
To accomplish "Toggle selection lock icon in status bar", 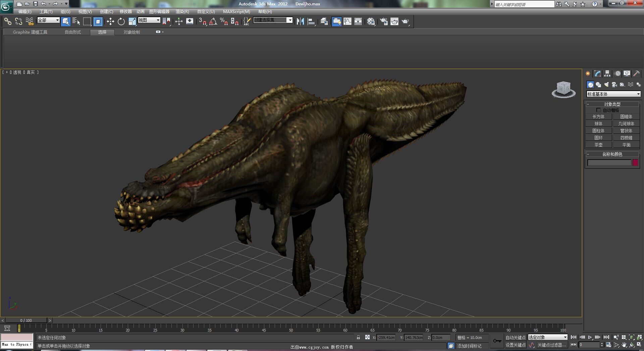I will point(358,338).
